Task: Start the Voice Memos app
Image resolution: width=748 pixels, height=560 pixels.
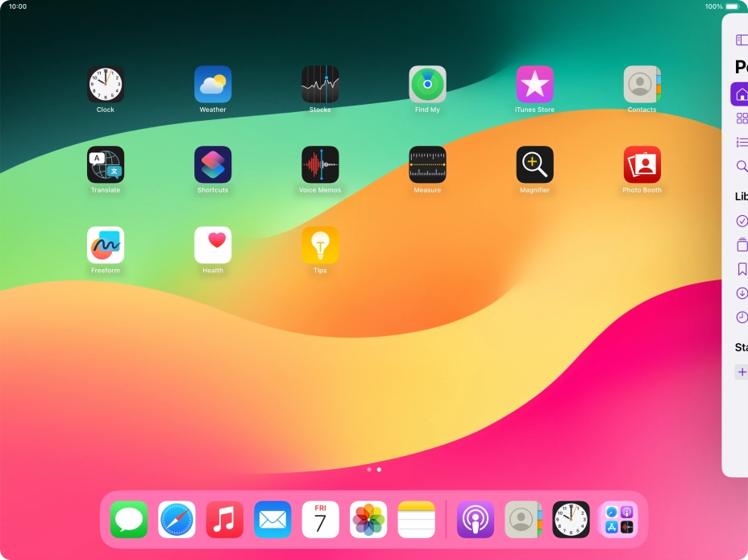Action: pos(320,165)
